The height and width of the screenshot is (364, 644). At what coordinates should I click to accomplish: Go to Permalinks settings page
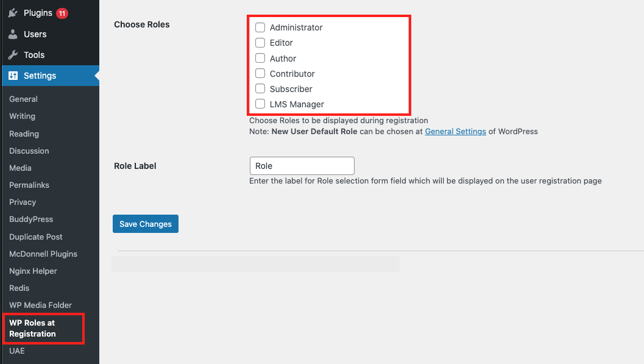(29, 185)
